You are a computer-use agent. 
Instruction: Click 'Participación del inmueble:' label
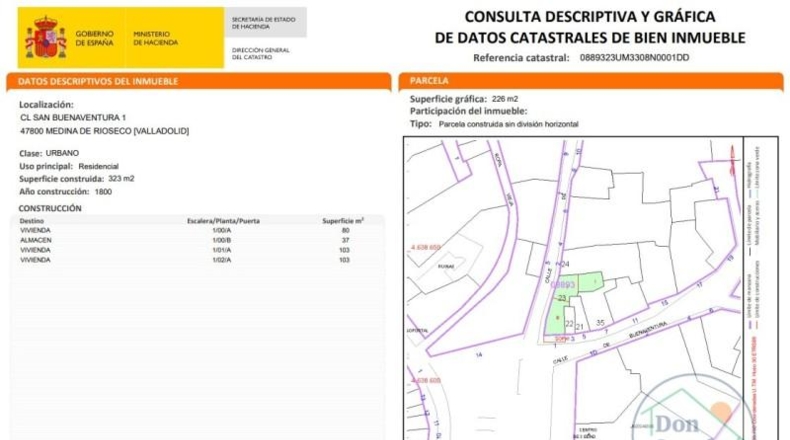(x=469, y=111)
